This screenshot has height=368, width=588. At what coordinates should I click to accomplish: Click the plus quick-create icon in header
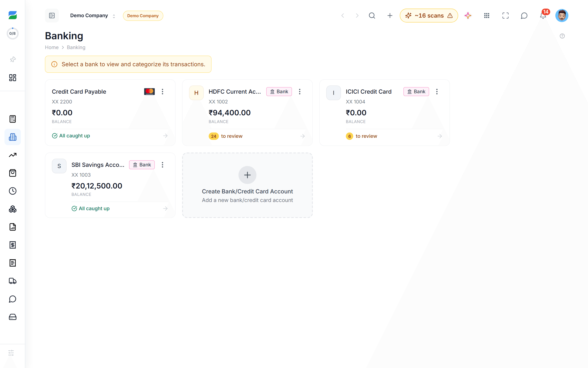point(390,16)
